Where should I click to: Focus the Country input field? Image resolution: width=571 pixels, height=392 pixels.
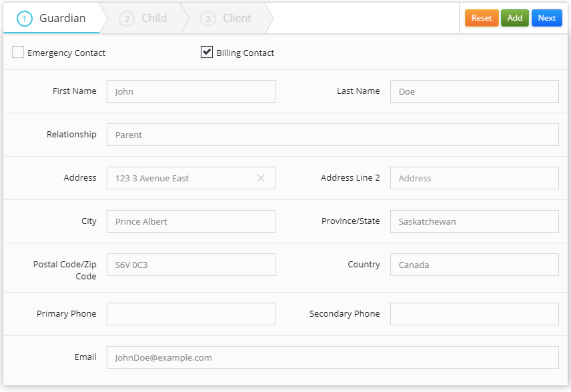pyautogui.click(x=474, y=265)
